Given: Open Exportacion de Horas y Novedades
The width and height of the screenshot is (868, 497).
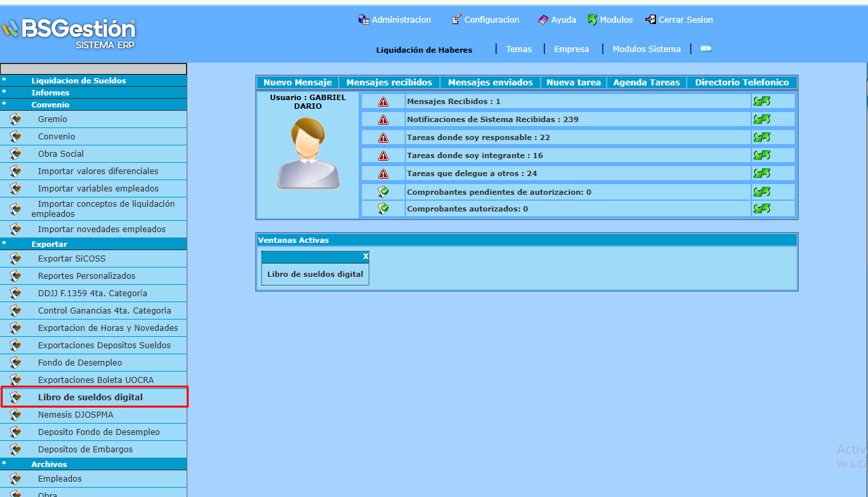Looking at the screenshot, I should point(108,328).
